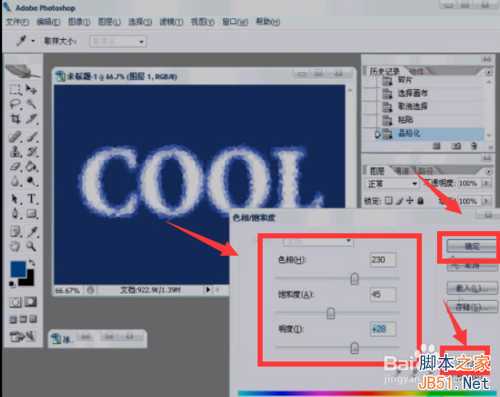Screen dimensions: 500x397
Task: Open the layer blend mode dropdown
Action: tap(392, 184)
